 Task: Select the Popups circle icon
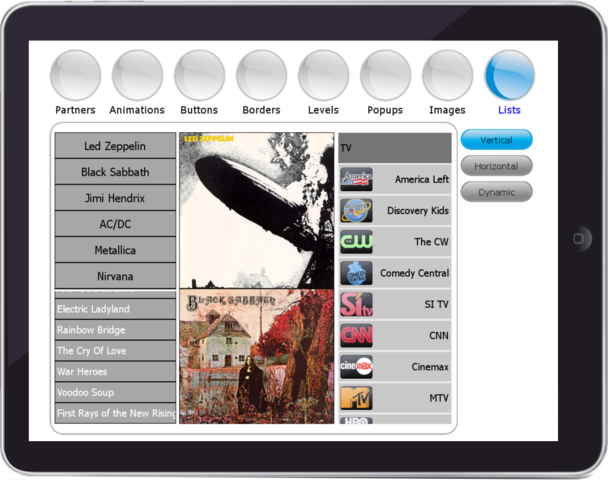click(385, 76)
